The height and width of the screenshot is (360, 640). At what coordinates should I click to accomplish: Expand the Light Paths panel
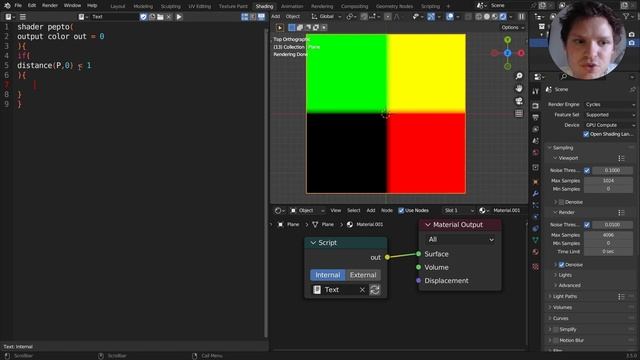tap(564, 296)
